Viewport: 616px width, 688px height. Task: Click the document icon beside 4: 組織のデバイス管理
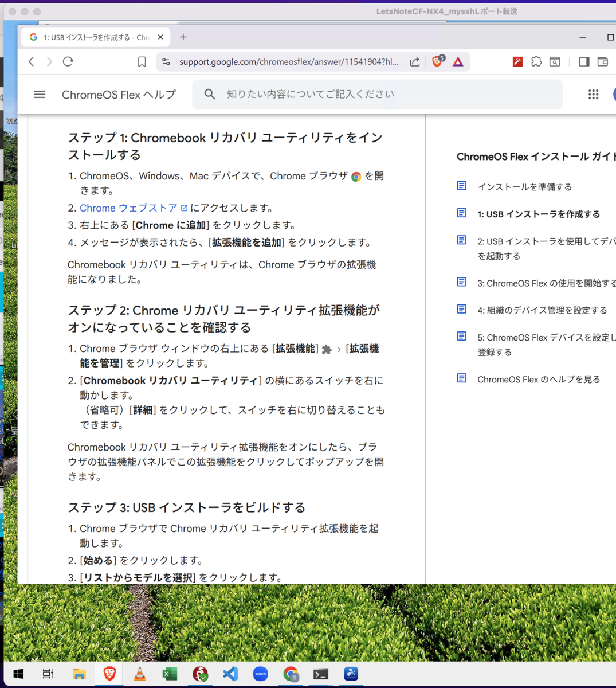(462, 309)
